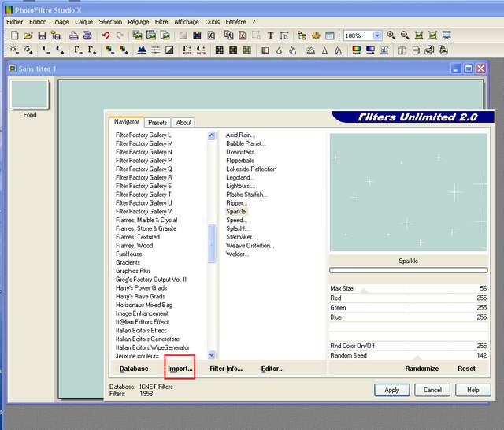Click the Zoom in magnifier icon
The width and height of the screenshot is (504, 430).
point(391,35)
